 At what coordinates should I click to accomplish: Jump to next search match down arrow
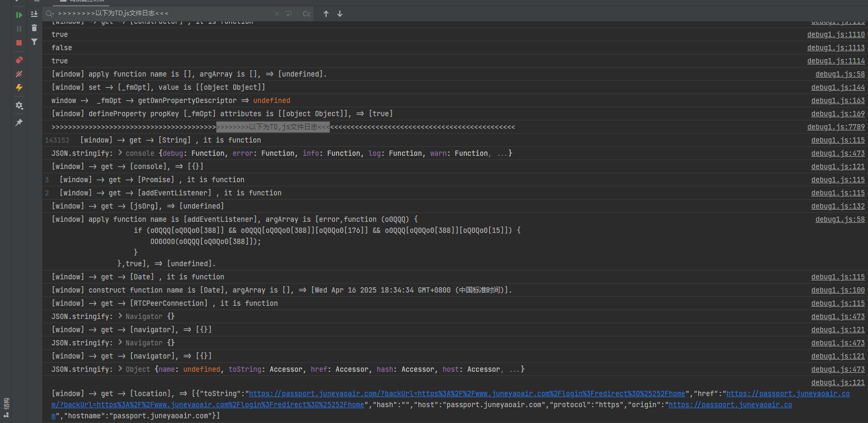[340, 14]
